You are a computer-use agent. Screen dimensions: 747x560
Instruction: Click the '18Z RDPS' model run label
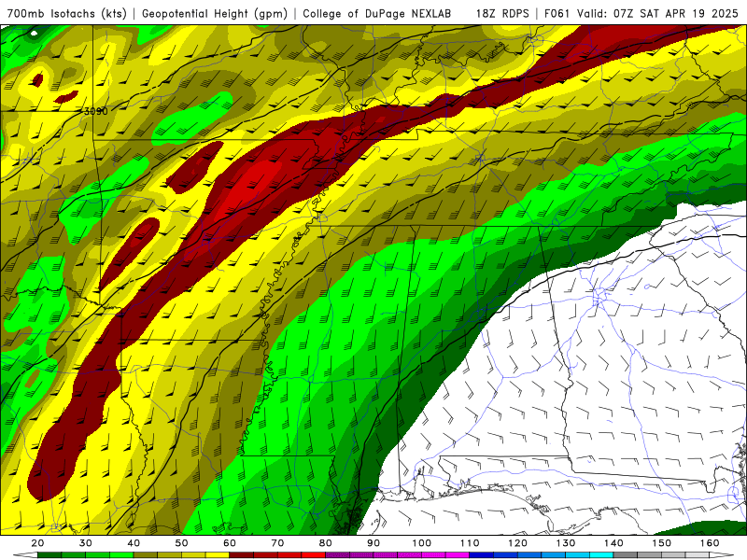pos(502,13)
